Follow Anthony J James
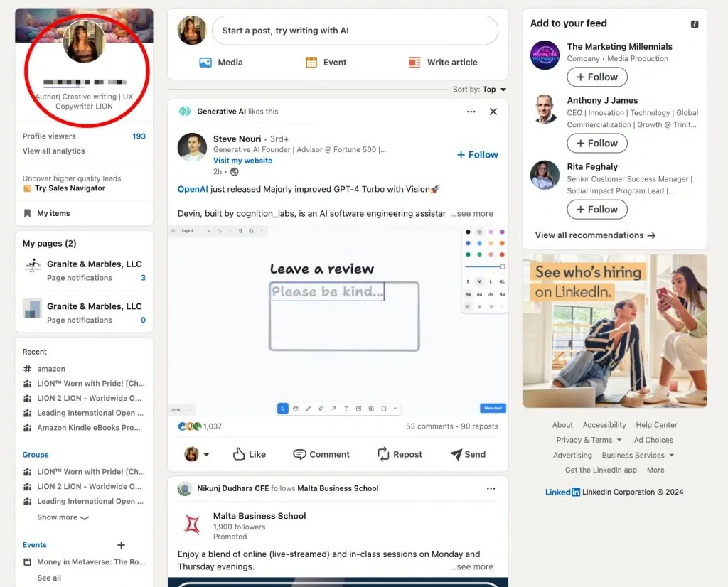728x587 pixels. 597,144
